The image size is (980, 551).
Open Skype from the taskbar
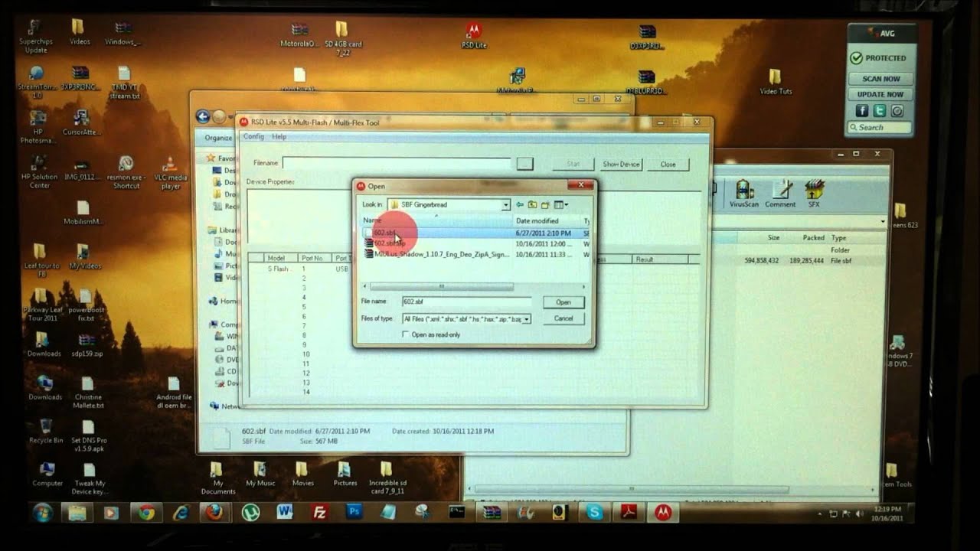(595, 511)
